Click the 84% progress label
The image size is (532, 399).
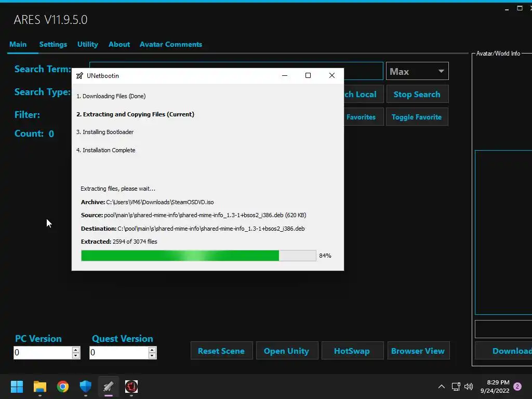point(325,256)
